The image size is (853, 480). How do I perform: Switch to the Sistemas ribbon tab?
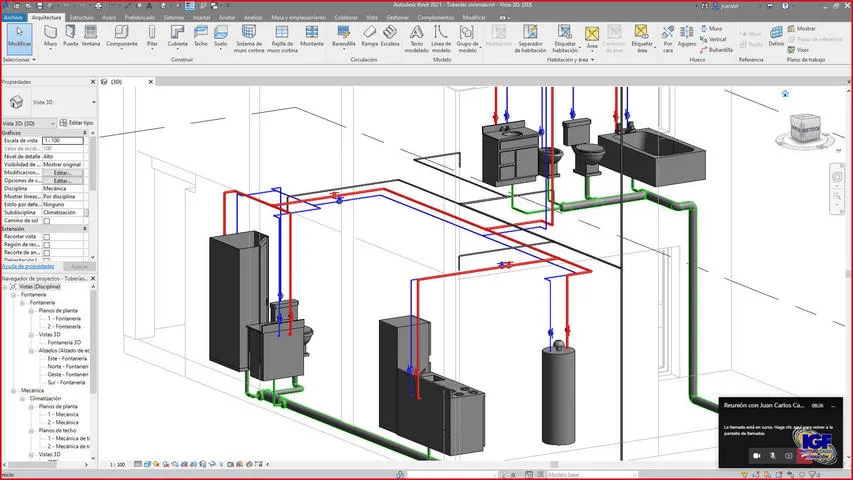[x=174, y=17]
